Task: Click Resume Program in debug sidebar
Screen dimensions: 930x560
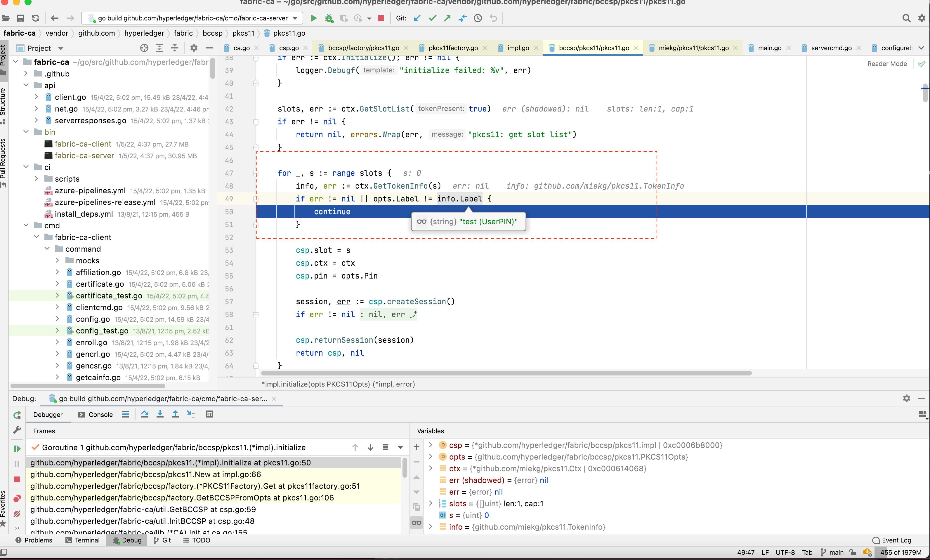Action: click(17, 449)
